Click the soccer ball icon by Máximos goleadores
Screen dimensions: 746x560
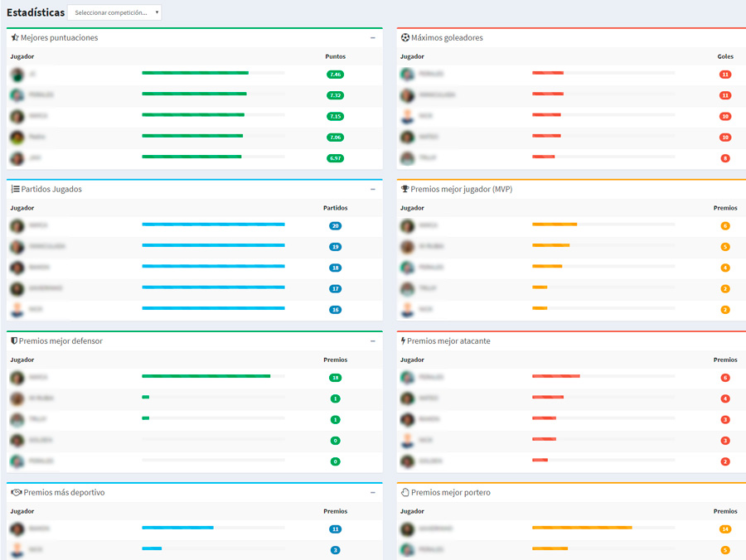tap(405, 38)
